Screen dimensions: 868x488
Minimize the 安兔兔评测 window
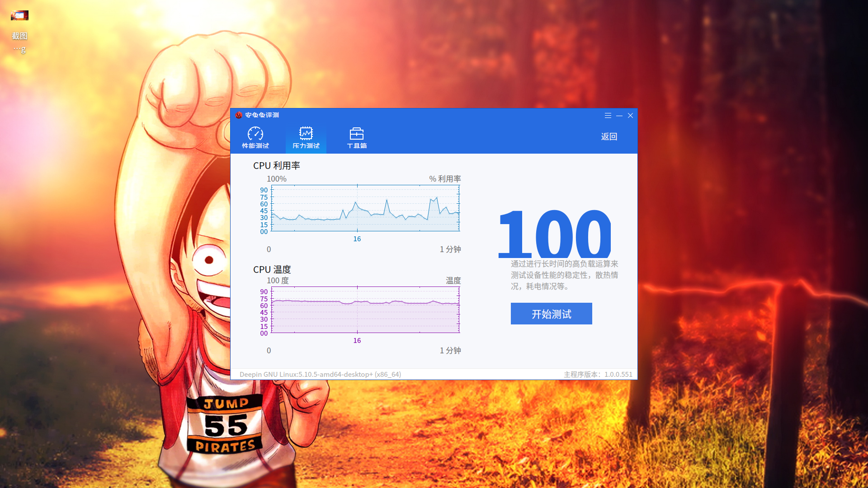[x=619, y=116]
